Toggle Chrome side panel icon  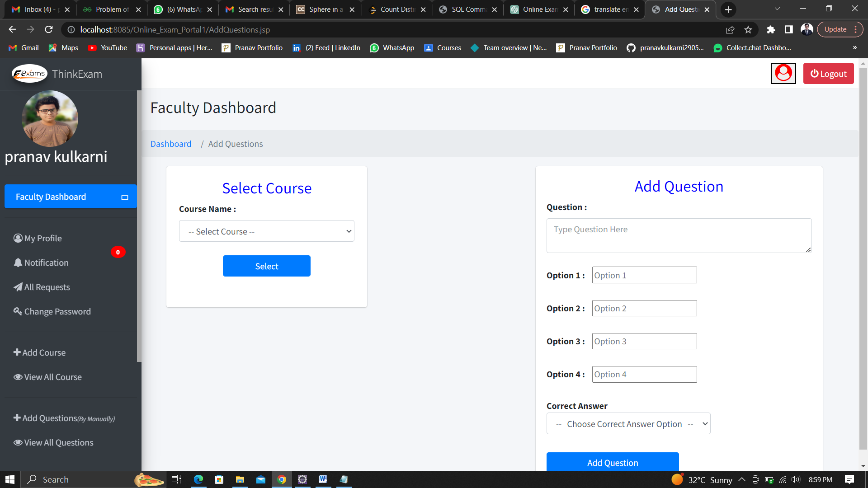pyautogui.click(x=789, y=29)
